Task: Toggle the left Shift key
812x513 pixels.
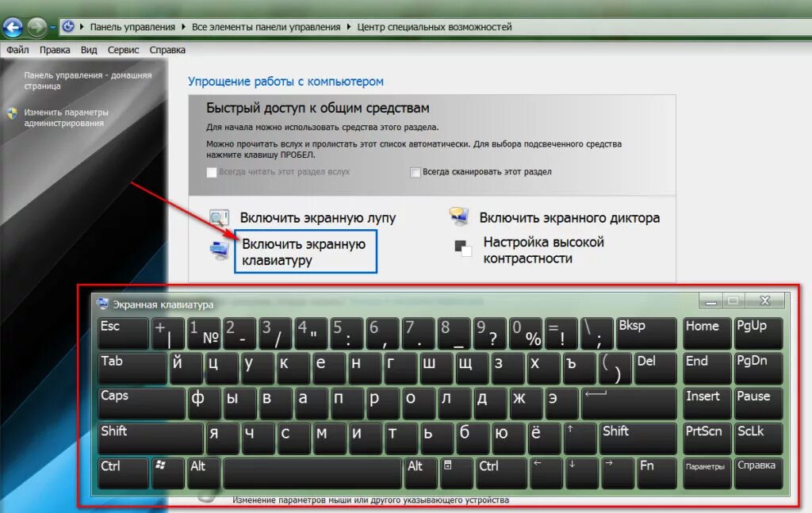Action: (x=151, y=438)
